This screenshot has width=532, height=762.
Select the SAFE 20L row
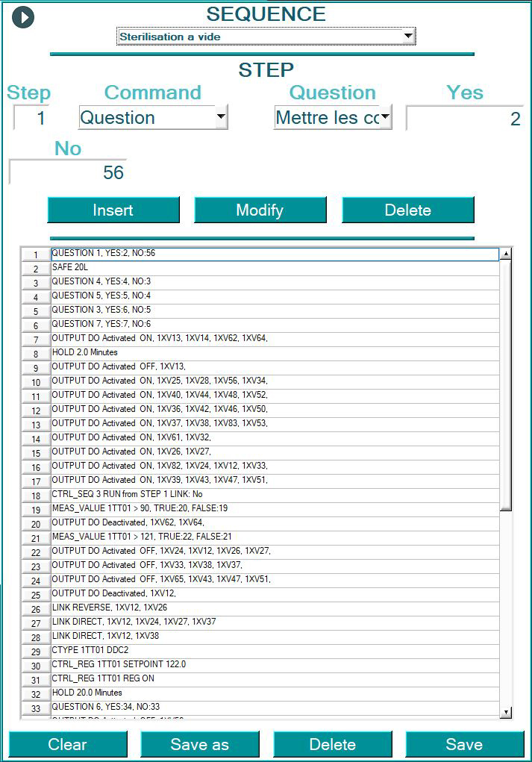[x=275, y=269]
